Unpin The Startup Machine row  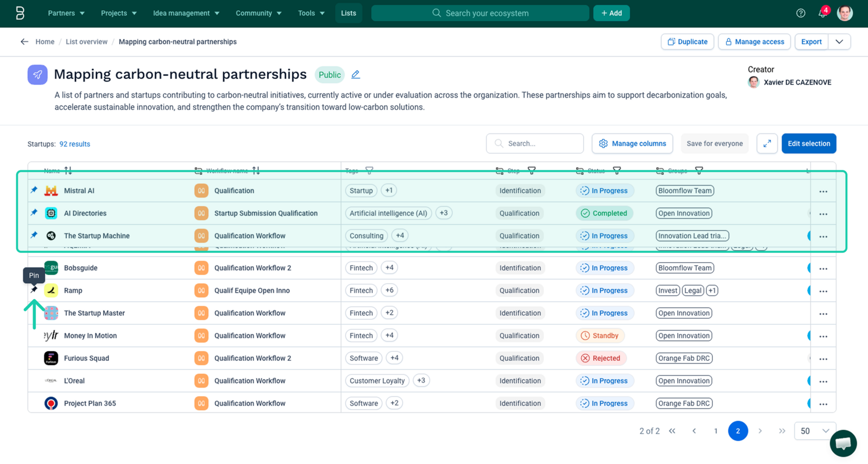(x=34, y=235)
